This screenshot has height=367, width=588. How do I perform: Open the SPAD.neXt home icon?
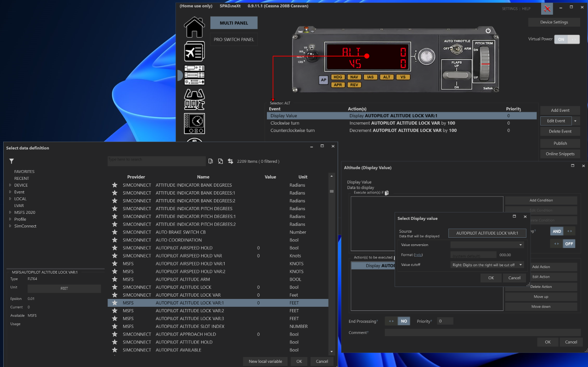[194, 27]
